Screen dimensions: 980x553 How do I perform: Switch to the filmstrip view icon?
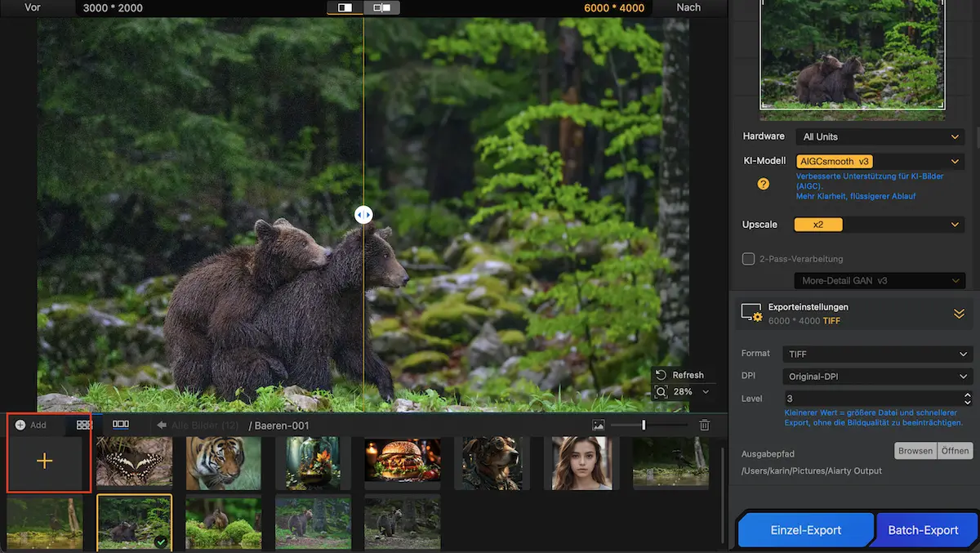point(121,425)
